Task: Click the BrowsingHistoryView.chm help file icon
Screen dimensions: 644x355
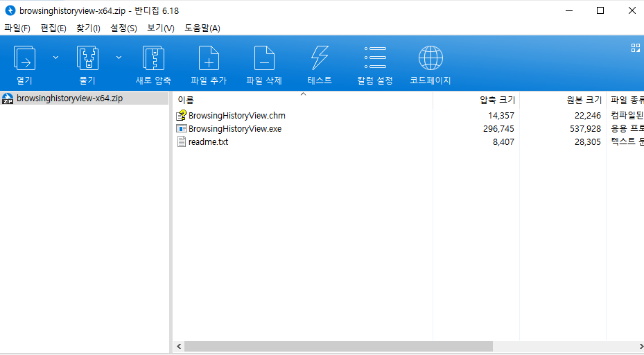Action: 181,116
